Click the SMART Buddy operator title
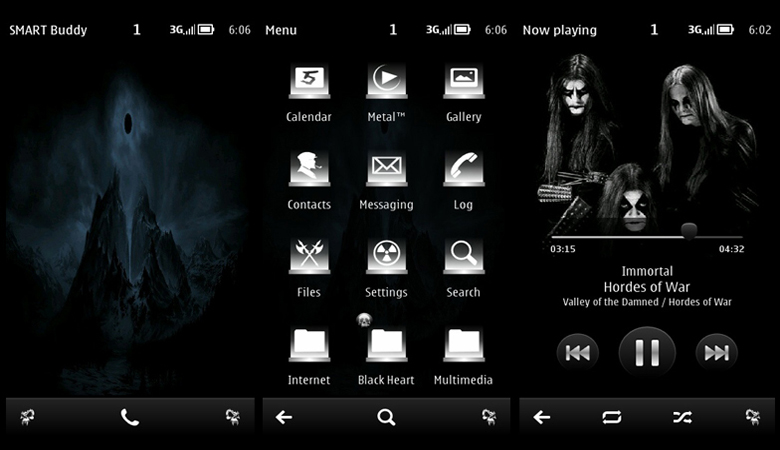The width and height of the screenshot is (780, 450). pos(48,30)
